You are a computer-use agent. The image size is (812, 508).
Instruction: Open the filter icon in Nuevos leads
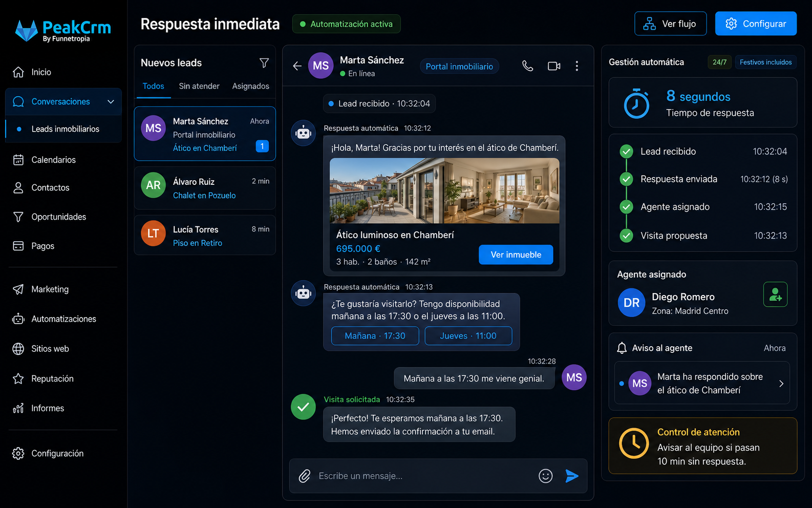click(x=264, y=63)
